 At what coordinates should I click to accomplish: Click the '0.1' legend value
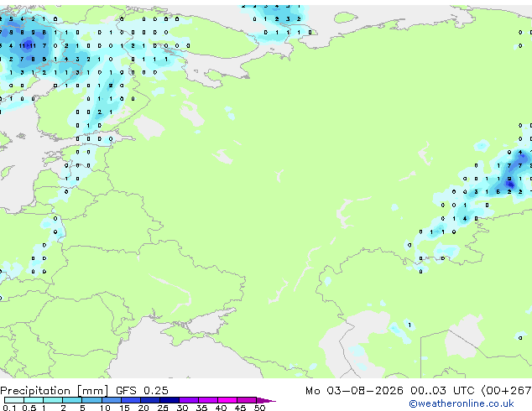[9, 408]
